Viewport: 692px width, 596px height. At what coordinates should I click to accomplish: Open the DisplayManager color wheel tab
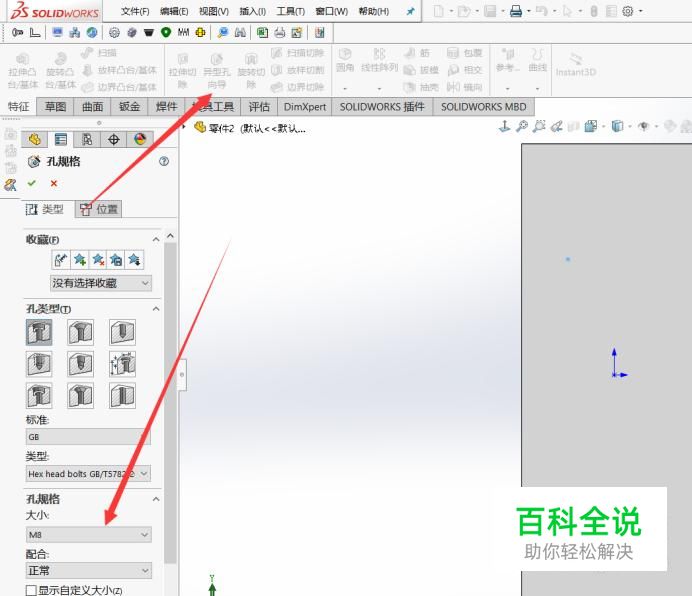pyautogui.click(x=140, y=140)
